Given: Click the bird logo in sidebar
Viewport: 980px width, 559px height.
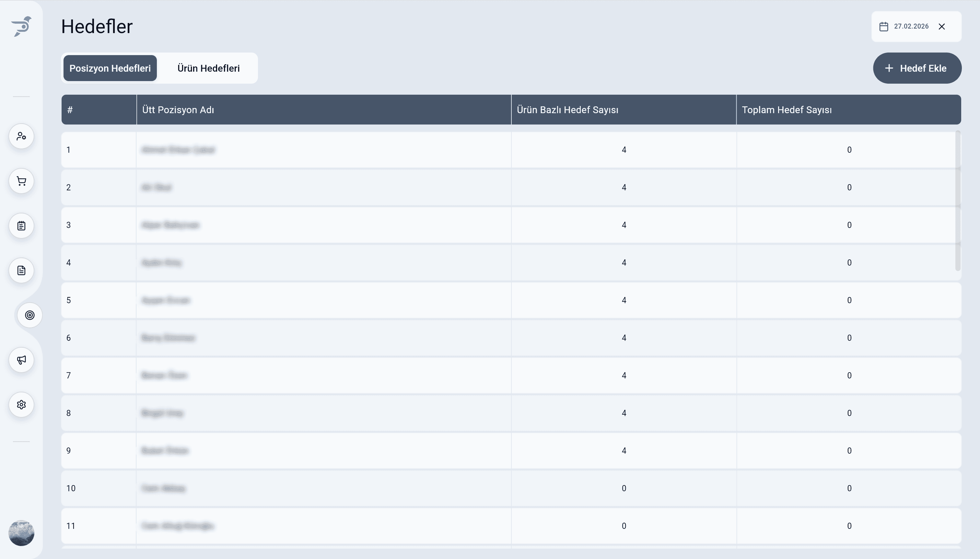Looking at the screenshot, I should pyautogui.click(x=21, y=27).
